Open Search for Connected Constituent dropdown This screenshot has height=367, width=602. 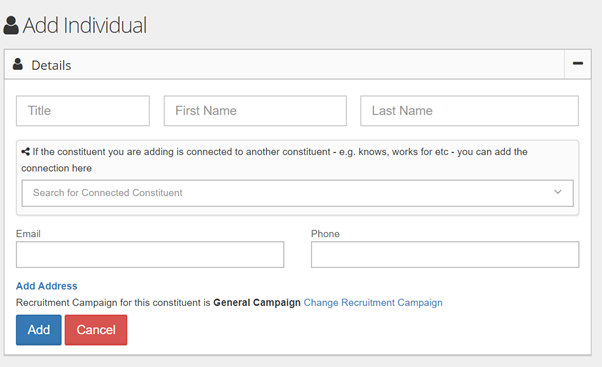[298, 193]
